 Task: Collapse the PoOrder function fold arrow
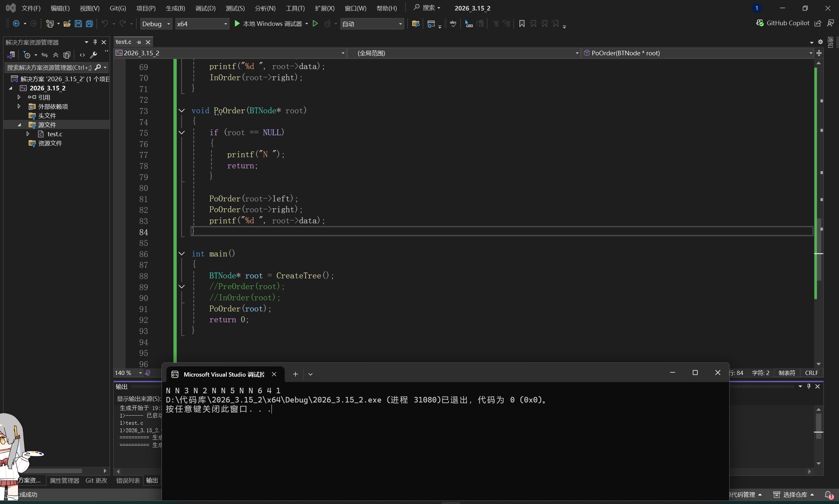pos(182,111)
